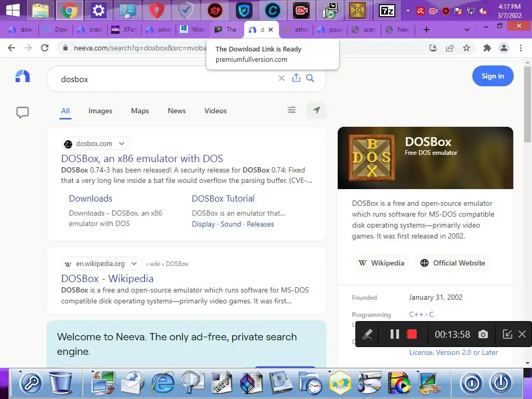Image resolution: width=532 pixels, height=399 pixels.
Task: Open the Chrome extensions puzzle icon
Action: (x=487, y=48)
